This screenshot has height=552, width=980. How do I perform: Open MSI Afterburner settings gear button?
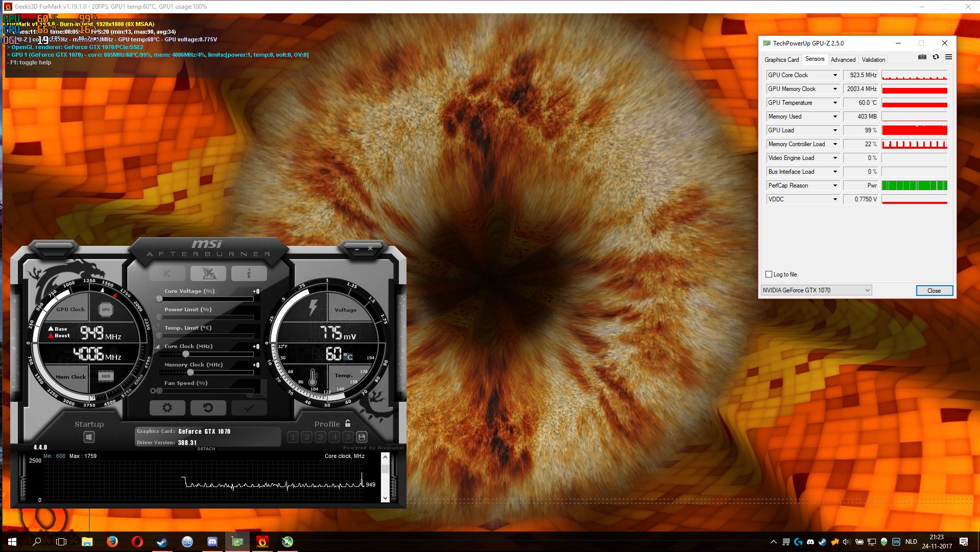tap(167, 407)
